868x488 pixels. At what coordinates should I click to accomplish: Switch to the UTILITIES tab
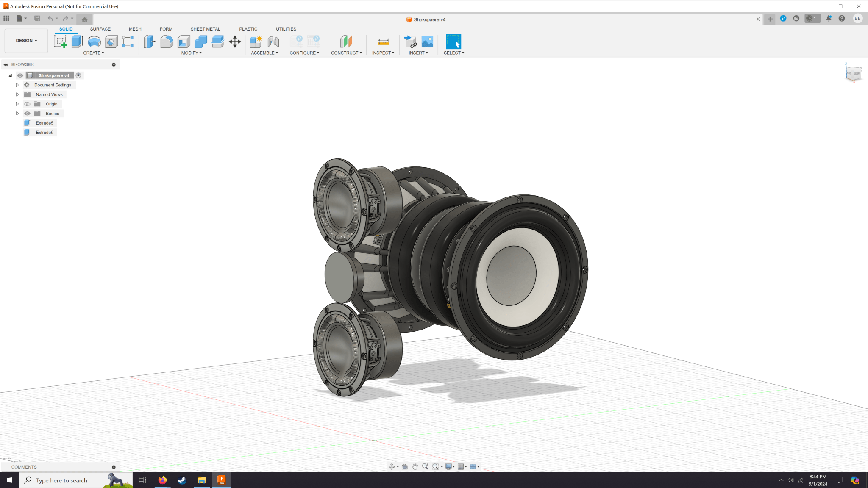click(286, 29)
